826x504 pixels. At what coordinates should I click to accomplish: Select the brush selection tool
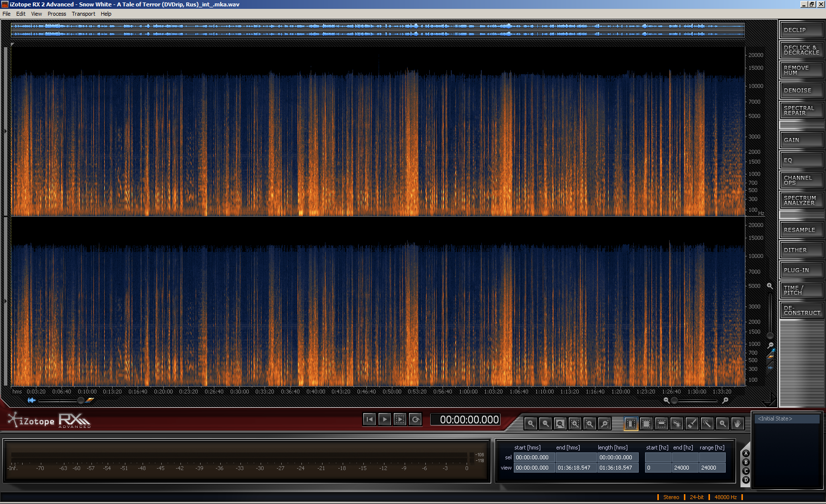[692, 423]
